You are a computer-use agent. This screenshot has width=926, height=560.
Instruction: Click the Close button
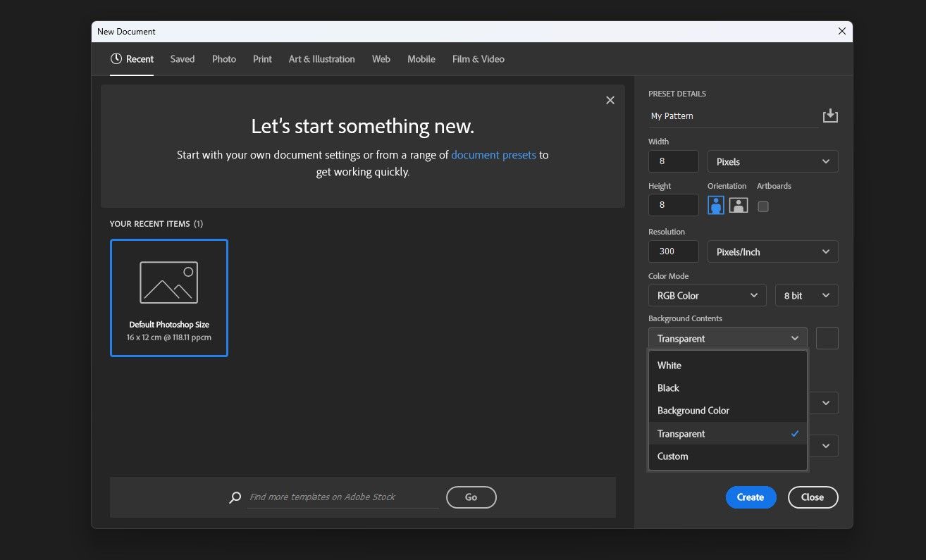(813, 497)
